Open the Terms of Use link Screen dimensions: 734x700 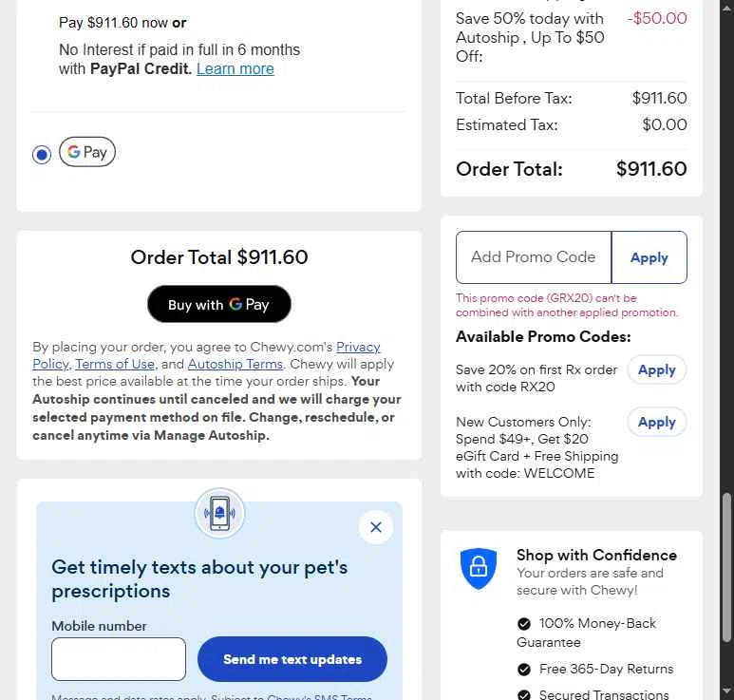point(115,364)
